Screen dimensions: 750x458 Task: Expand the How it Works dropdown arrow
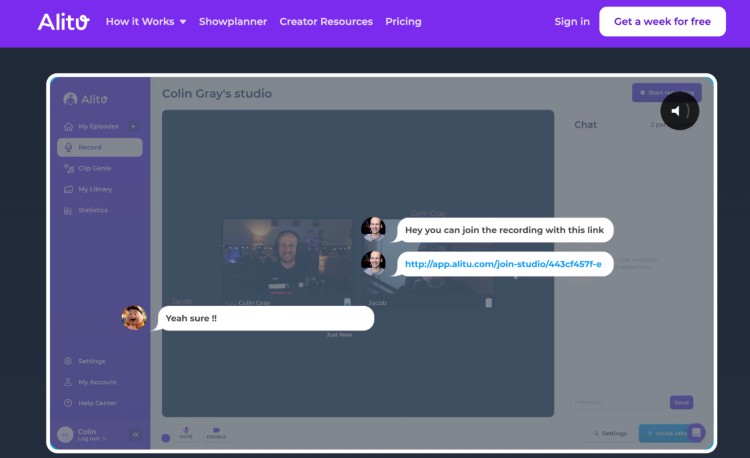click(183, 22)
